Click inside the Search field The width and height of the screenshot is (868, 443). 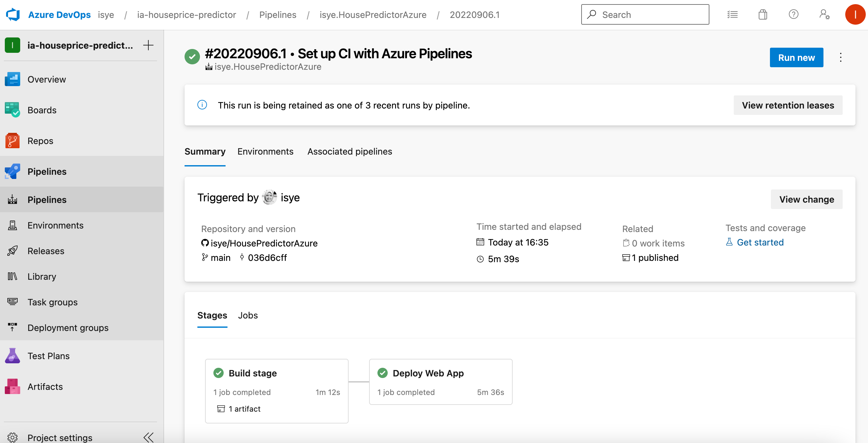click(x=644, y=14)
